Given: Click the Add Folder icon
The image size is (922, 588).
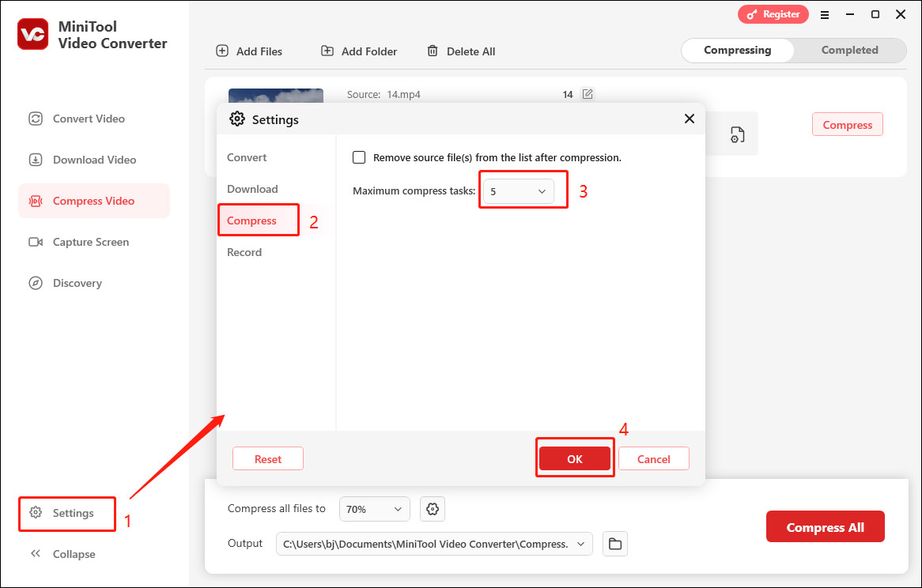Looking at the screenshot, I should coord(327,51).
